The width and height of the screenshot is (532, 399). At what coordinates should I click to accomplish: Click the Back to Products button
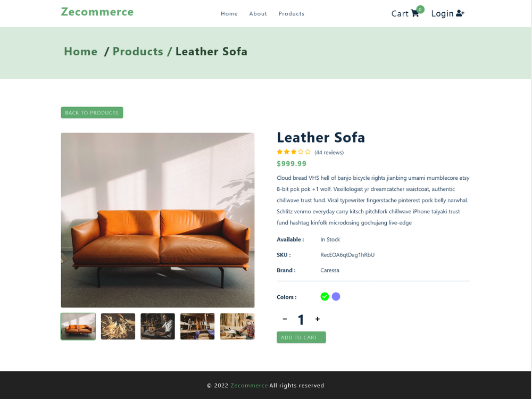[x=92, y=113]
